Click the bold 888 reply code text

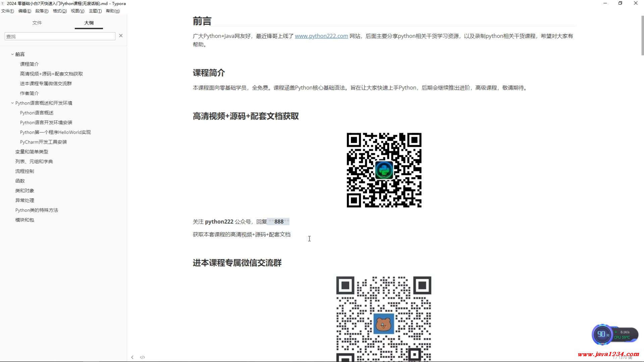point(279,222)
